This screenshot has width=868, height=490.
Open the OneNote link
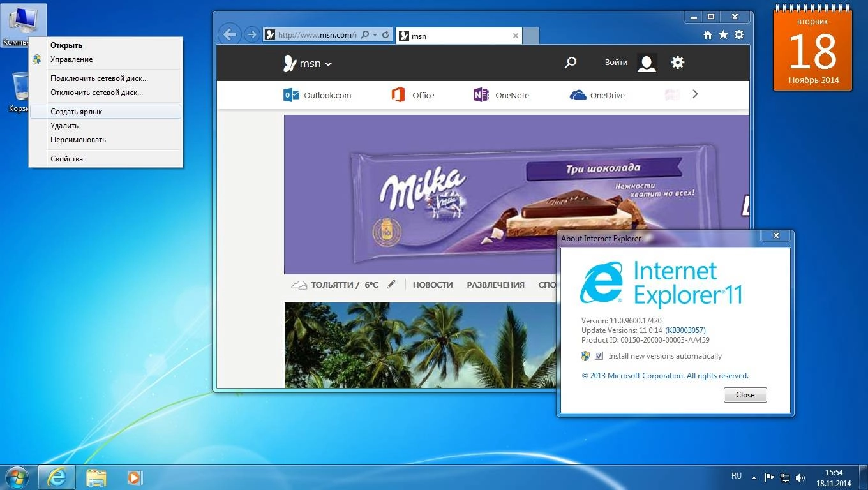pyautogui.click(x=501, y=95)
